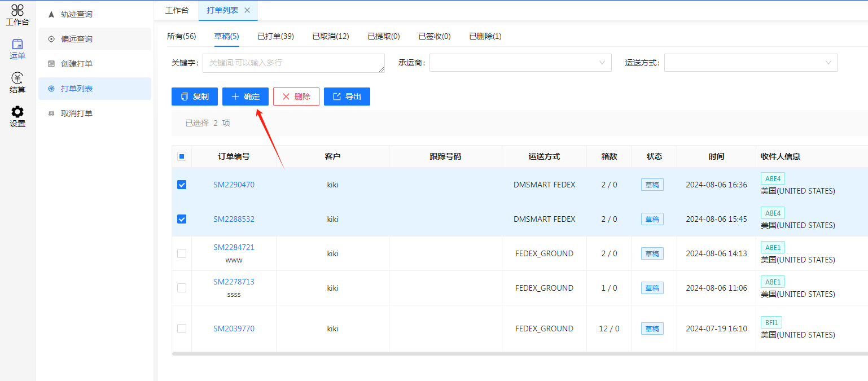Click the ABE1 tag in SM2284721 row

773,247
